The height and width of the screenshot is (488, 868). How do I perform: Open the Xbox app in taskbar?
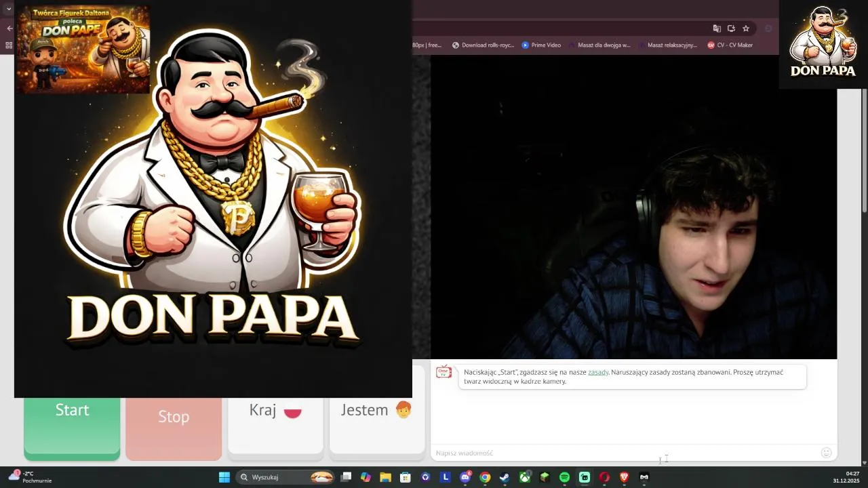(x=525, y=477)
